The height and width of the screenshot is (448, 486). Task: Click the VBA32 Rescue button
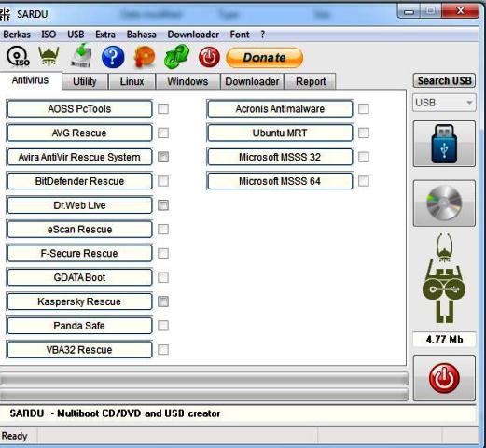click(x=79, y=350)
